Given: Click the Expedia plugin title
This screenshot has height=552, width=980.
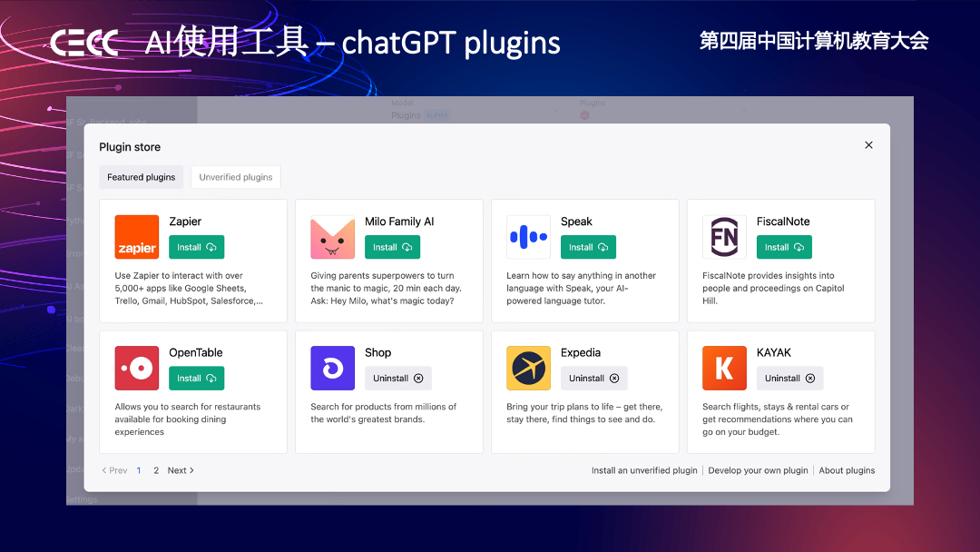Looking at the screenshot, I should click(581, 352).
